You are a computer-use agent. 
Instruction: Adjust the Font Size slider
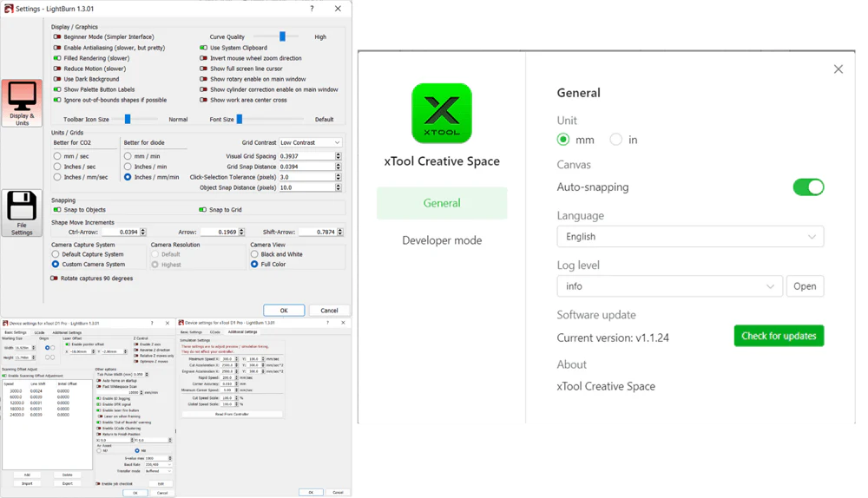240,119
